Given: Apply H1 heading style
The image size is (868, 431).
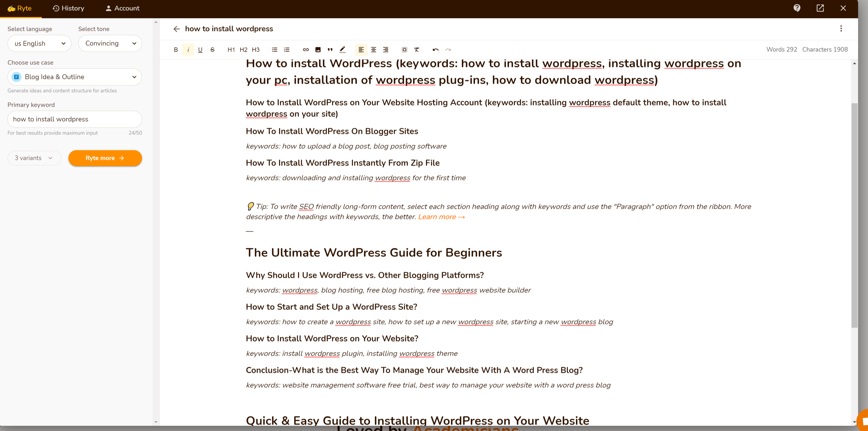Looking at the screenshot, I should tap(231, 50).
